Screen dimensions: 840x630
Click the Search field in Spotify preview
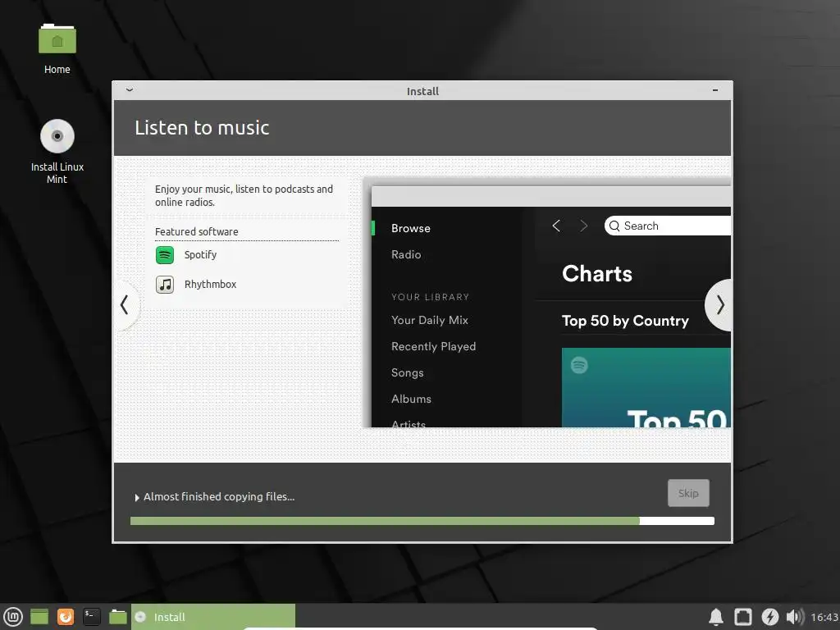point(668,226)
